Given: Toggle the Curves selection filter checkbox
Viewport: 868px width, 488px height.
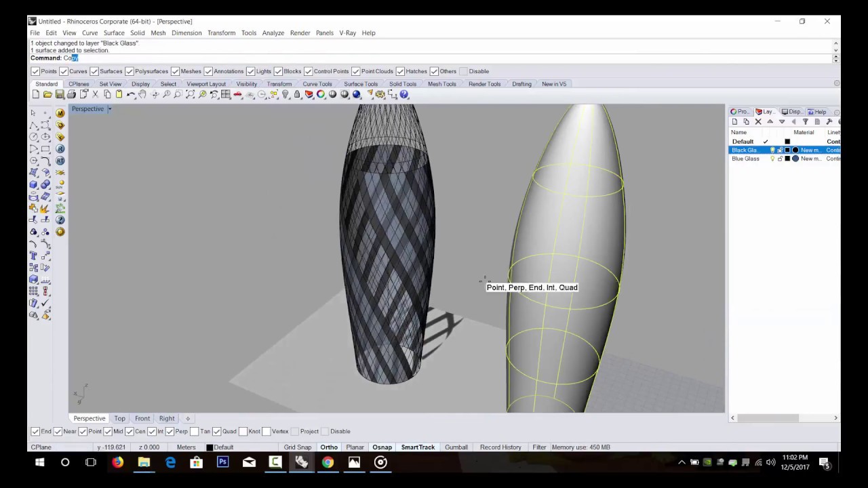Looking at the screenshot, I should click(64, 71).
